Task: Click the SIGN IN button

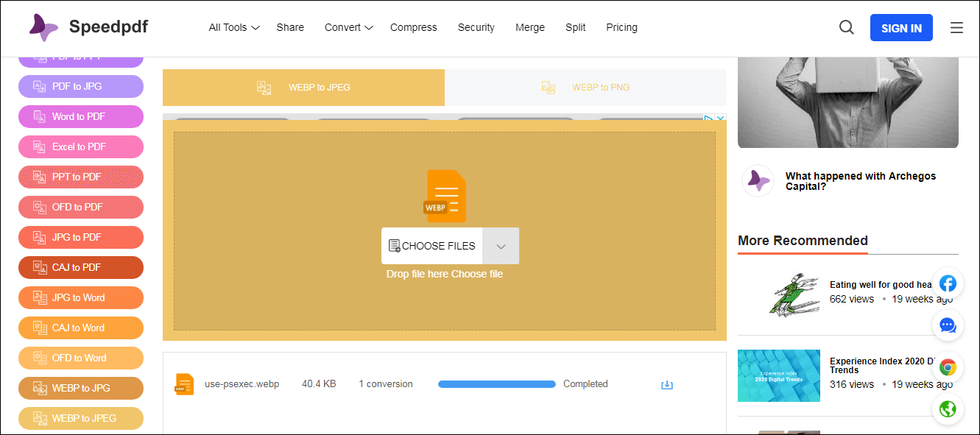Action: point(901,28)
